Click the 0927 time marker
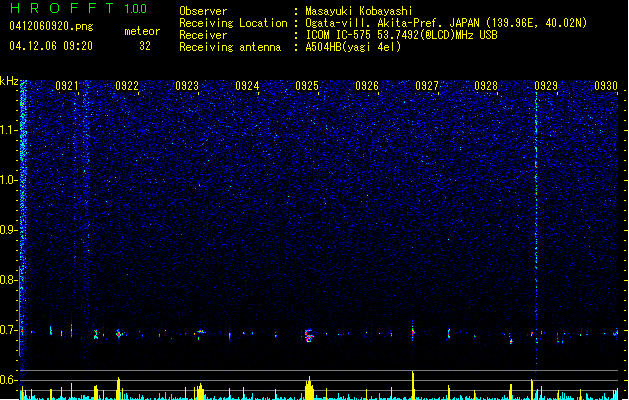The image size is (629, 400). click(427, 86)
